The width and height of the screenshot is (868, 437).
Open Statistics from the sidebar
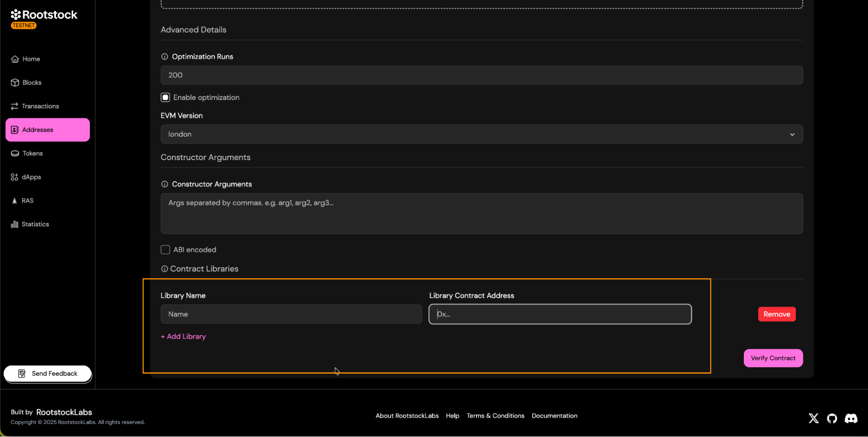(x=35, y=224)
